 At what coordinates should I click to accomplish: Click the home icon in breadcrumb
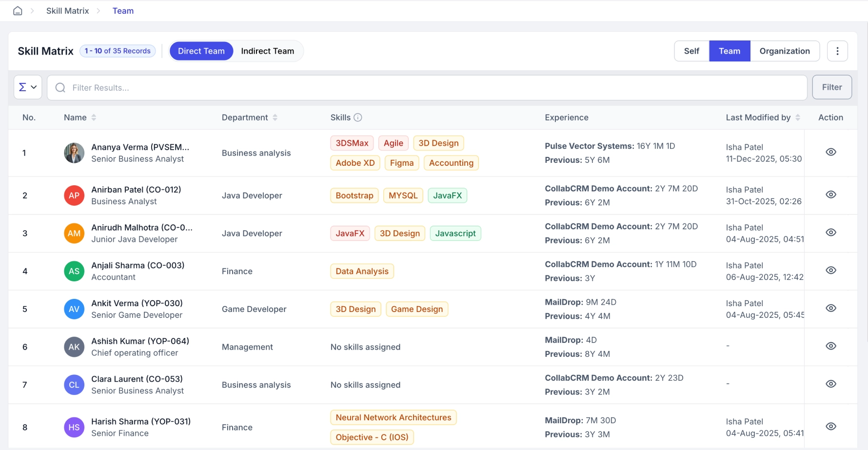(x=18, y=11)
